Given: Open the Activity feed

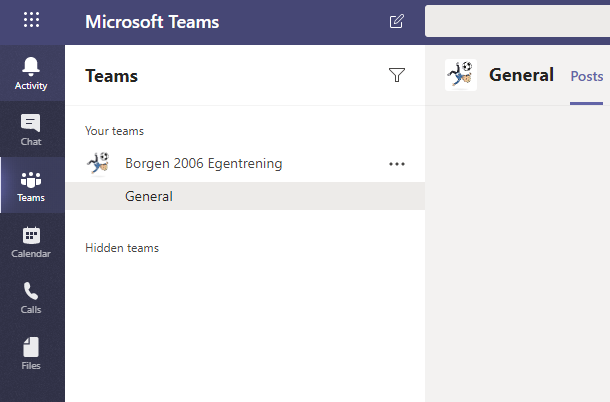Looking at the screenshot, I should pos(31,73).
